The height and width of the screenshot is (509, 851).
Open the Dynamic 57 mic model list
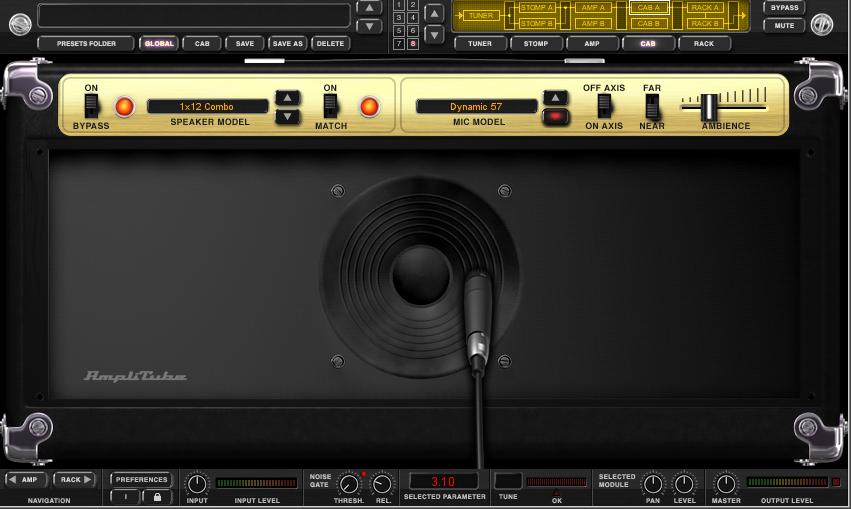pyautogui.click(x=476, y=106)
